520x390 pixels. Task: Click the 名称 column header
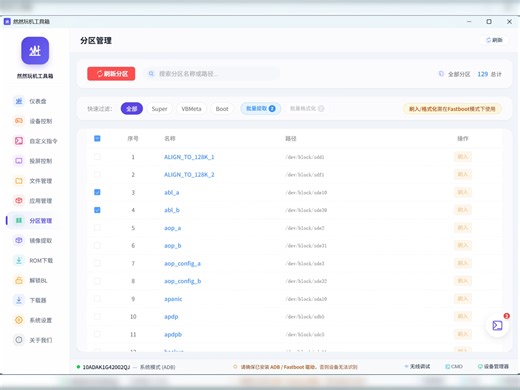pos(170,138)
